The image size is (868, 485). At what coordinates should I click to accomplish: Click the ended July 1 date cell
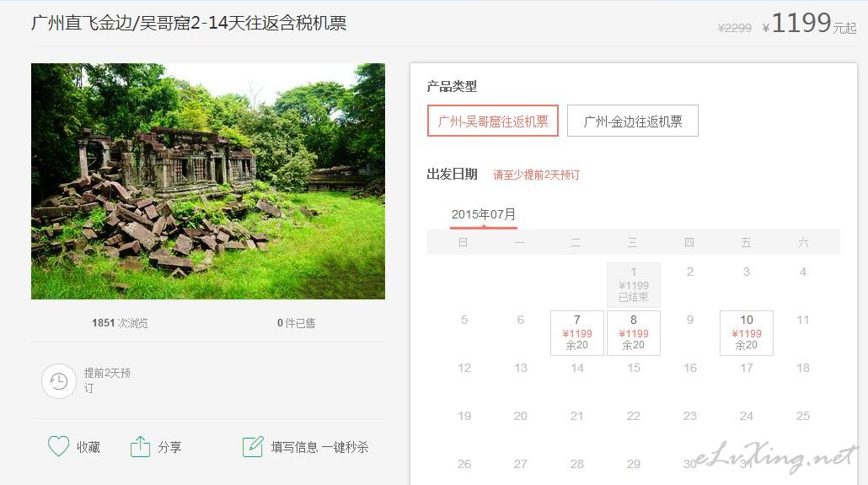click(633, 284)
